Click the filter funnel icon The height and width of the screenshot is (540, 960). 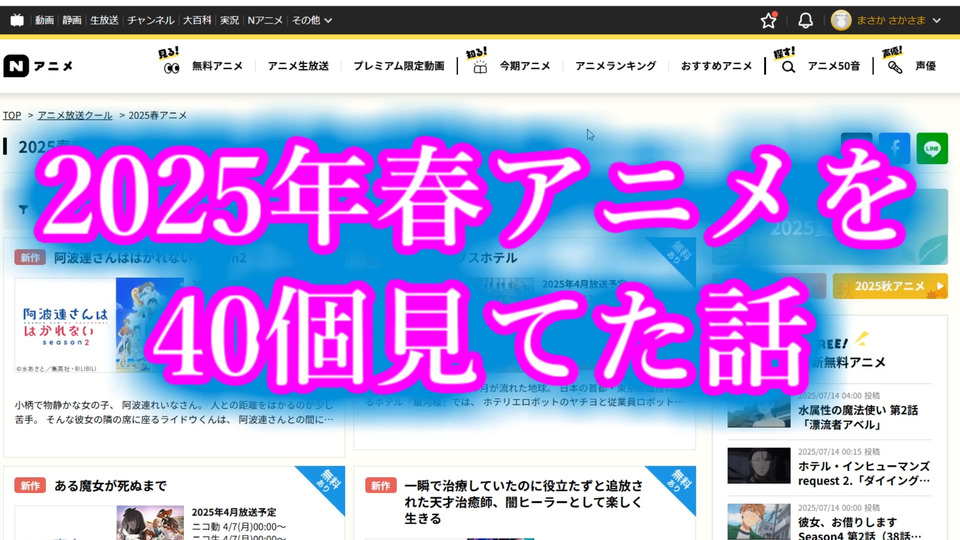click(23, 209)
